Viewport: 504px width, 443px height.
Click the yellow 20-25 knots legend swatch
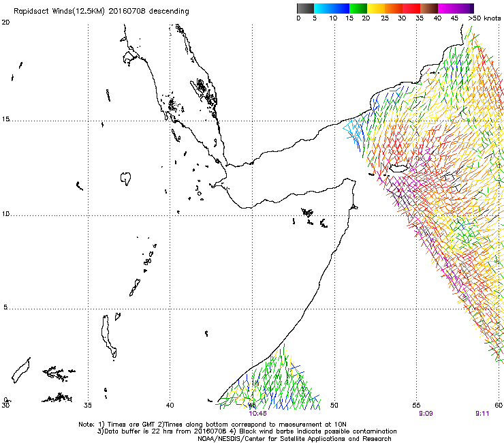(x=376, y=8)
